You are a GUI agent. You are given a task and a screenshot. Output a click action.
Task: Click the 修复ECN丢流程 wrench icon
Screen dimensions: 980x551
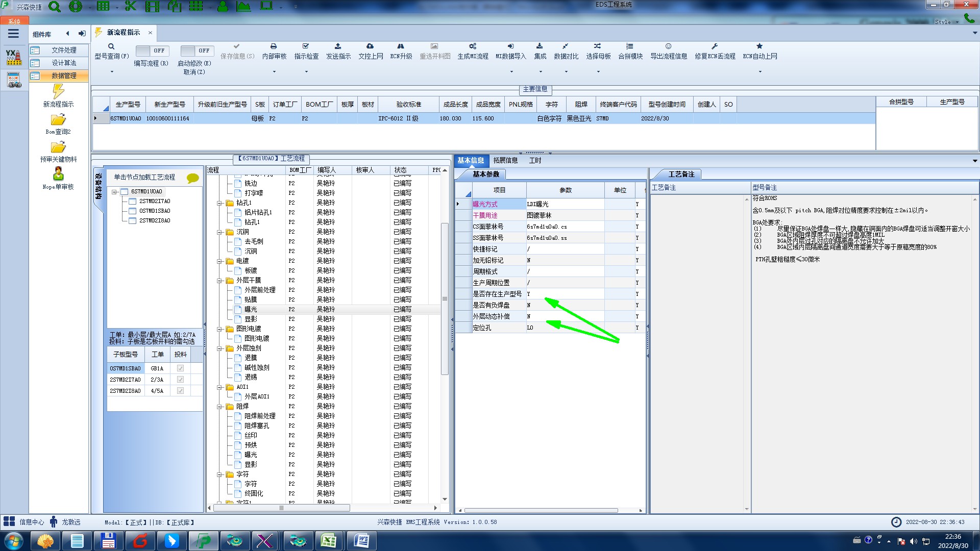715,46
